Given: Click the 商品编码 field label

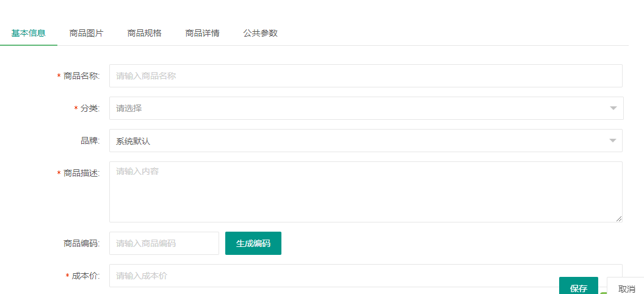Looking at the screenshot, I should coord(81,243).
